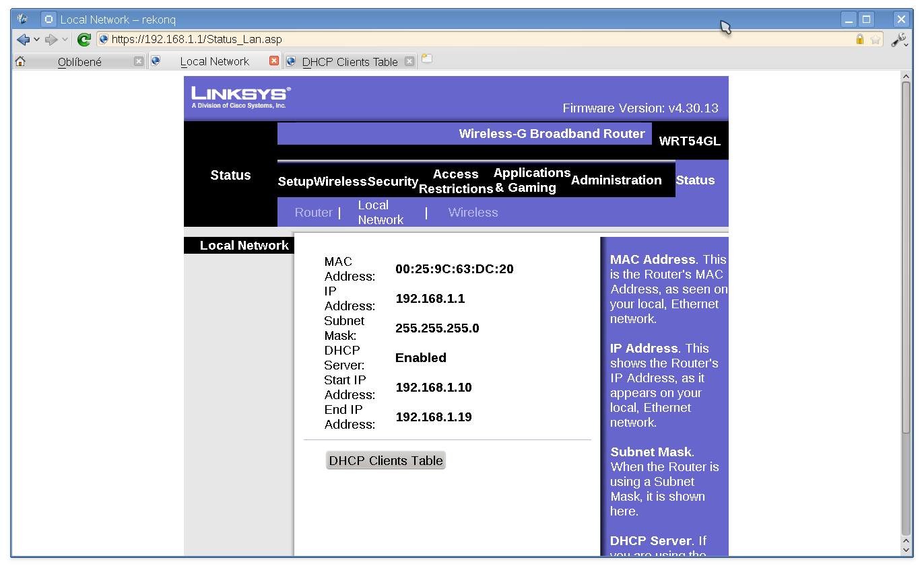Image resolution: width=924 pixels, height=570 pixels.
Task: Go to the Router status subpage
Action: [314, 213]
